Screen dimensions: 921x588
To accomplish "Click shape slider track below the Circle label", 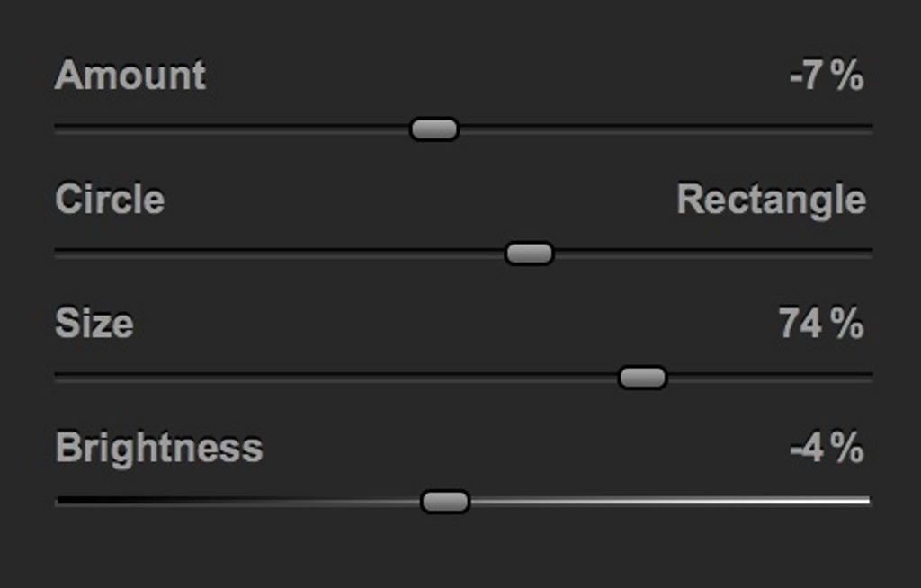I will point(110,253).
